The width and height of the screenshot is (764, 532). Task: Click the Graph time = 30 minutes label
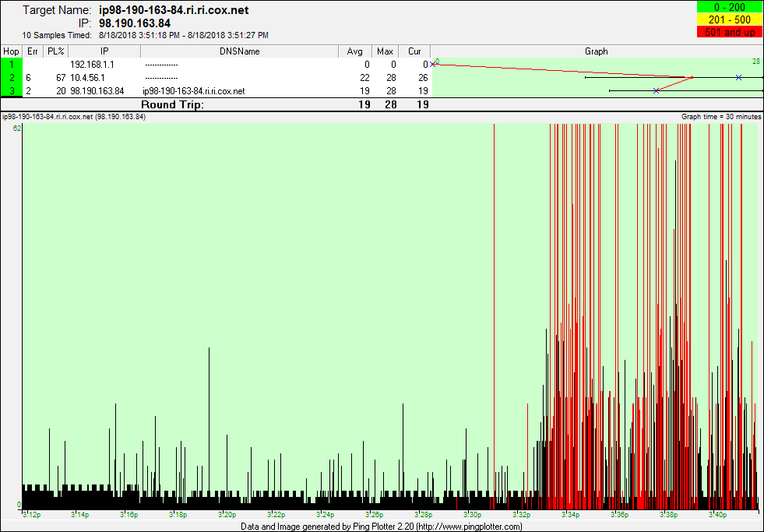coord(721,116)
